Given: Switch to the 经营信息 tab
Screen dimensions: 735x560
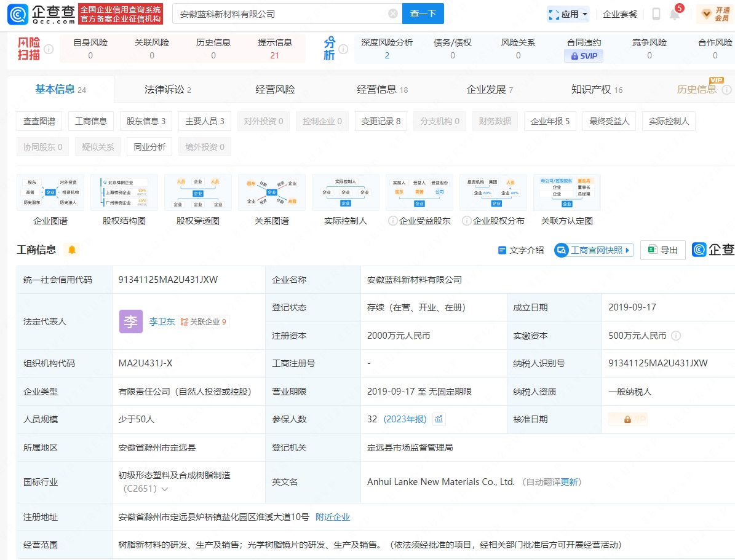Looking at the screenshot, I should 382,90.
